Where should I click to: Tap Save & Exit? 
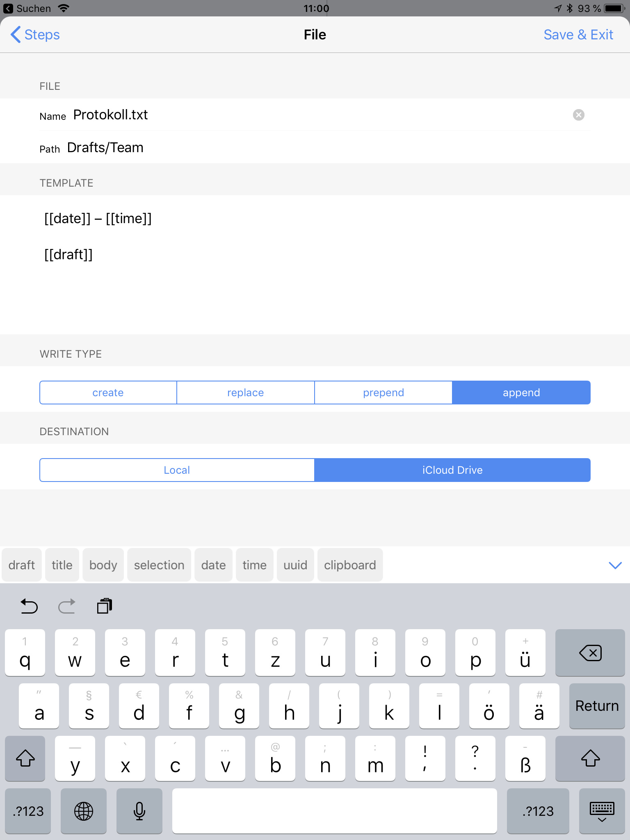(578, 35)
